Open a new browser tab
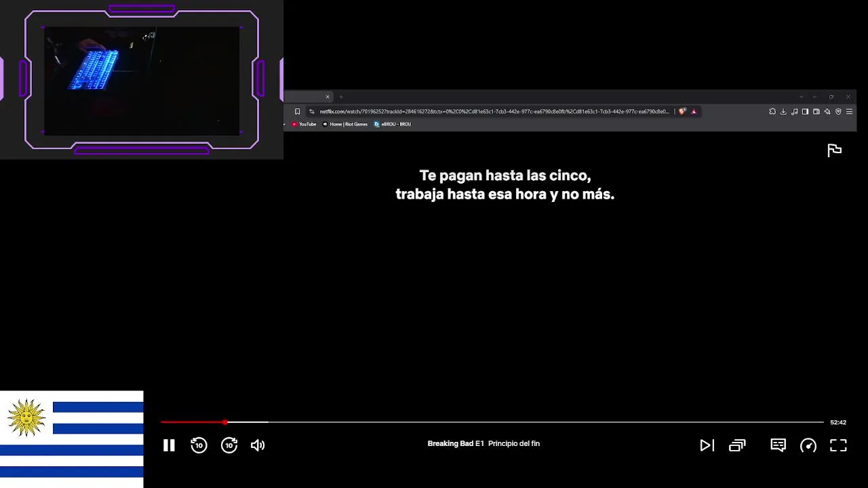Viewport: 868px width, 488px height. point(341,97)
